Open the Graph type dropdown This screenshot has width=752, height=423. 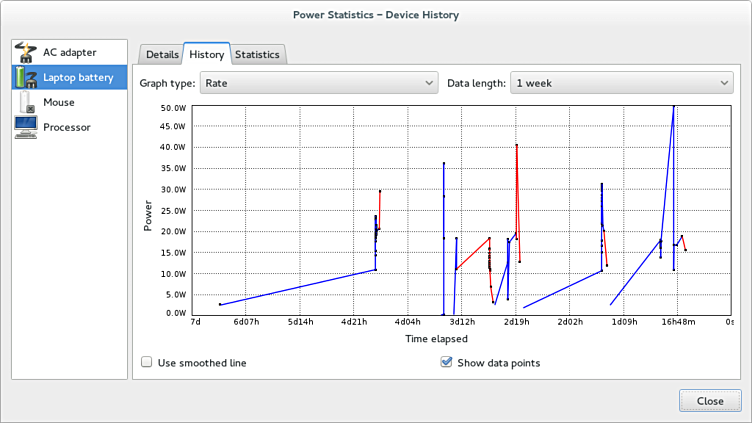319,83
